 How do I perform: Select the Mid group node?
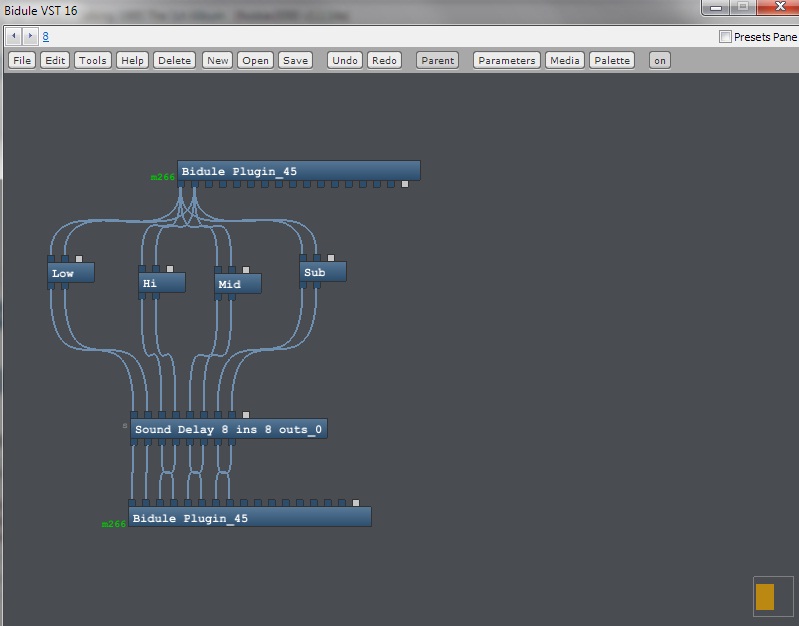[238, 283]
